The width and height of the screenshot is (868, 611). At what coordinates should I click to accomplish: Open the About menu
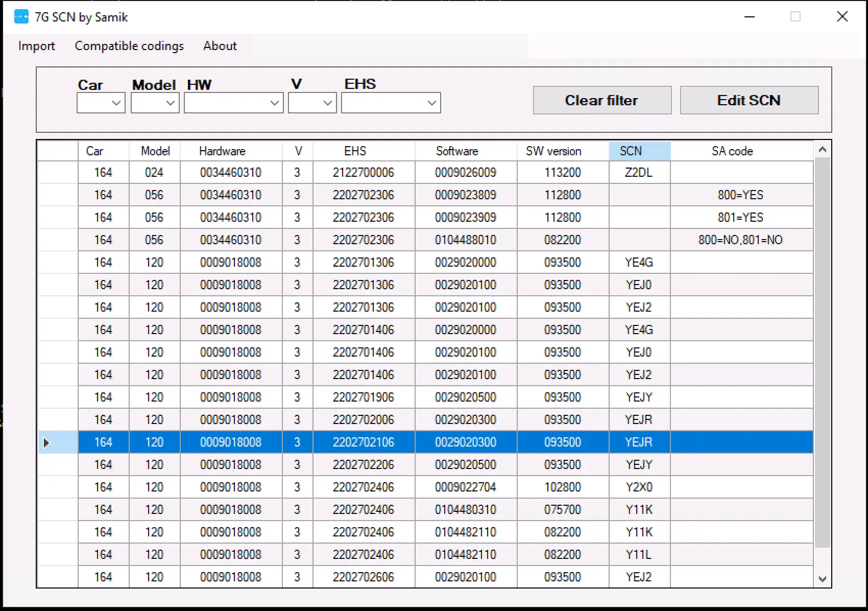[x=220, y=46]
